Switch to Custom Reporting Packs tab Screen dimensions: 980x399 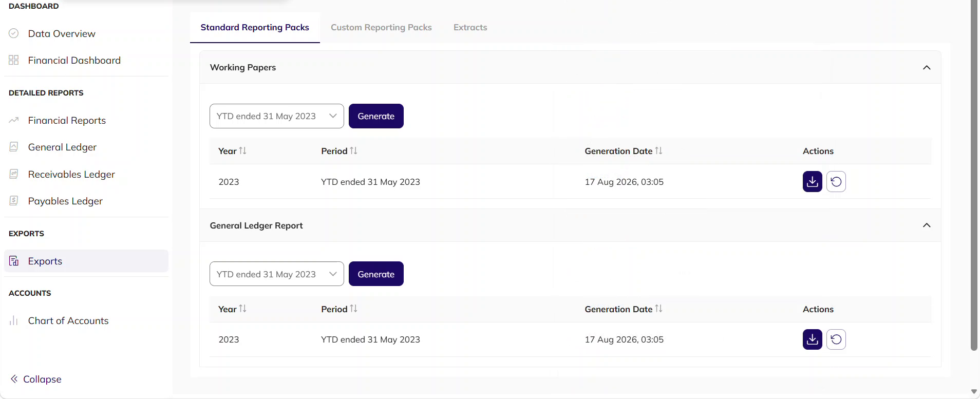(381, 27)
